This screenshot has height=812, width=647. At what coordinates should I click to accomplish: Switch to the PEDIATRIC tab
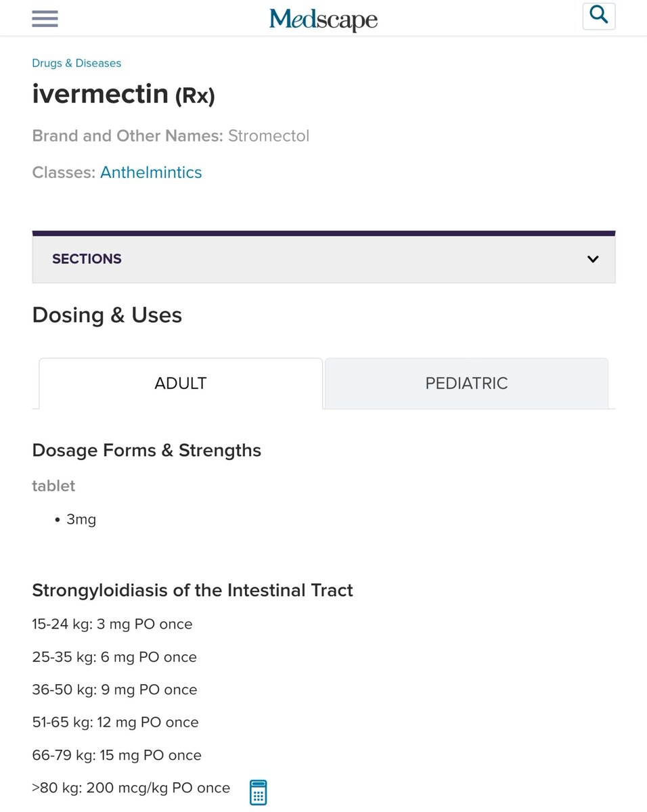466,383
